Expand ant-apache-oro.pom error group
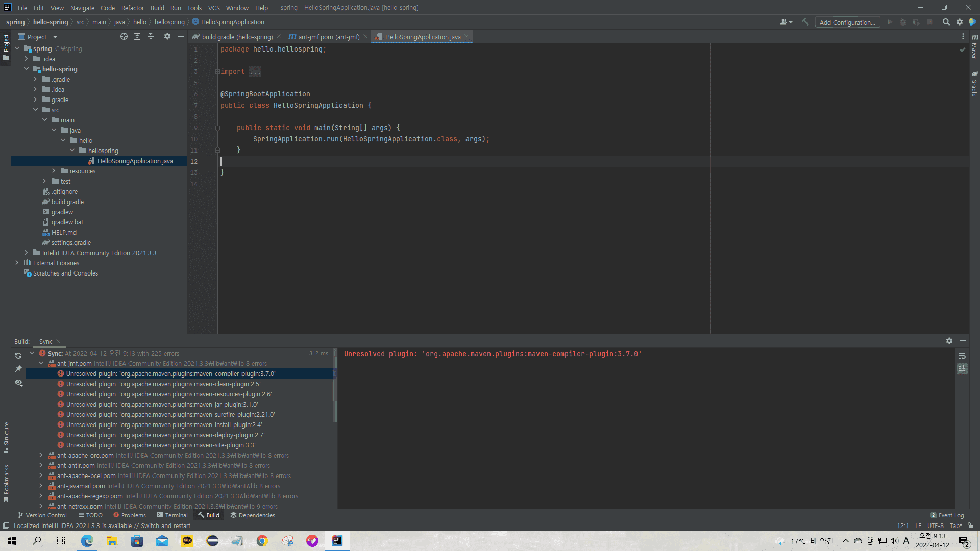The width and height of the screenshot is (980, 551). coord(41,455)
